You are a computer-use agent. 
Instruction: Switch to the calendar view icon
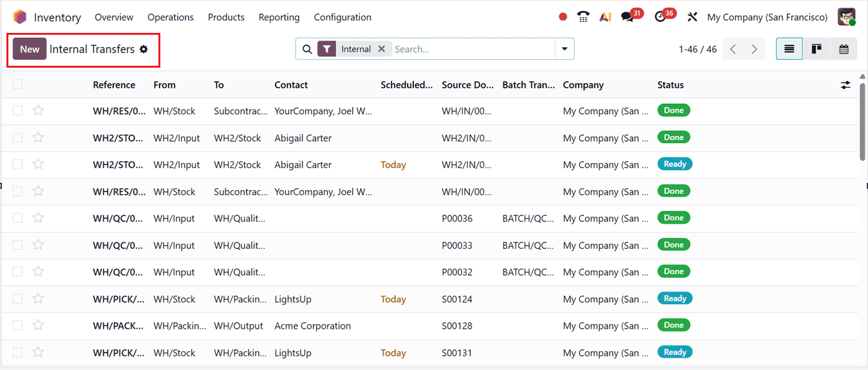click(844, 49)
